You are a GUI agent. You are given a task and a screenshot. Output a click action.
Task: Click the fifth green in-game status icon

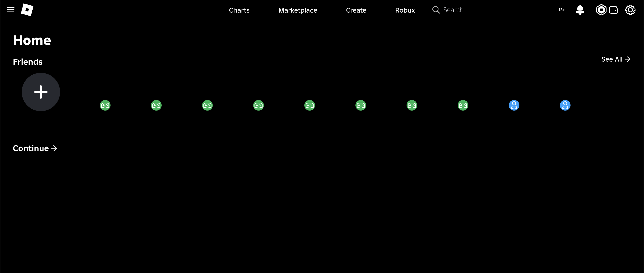click(x=309, y=105)
